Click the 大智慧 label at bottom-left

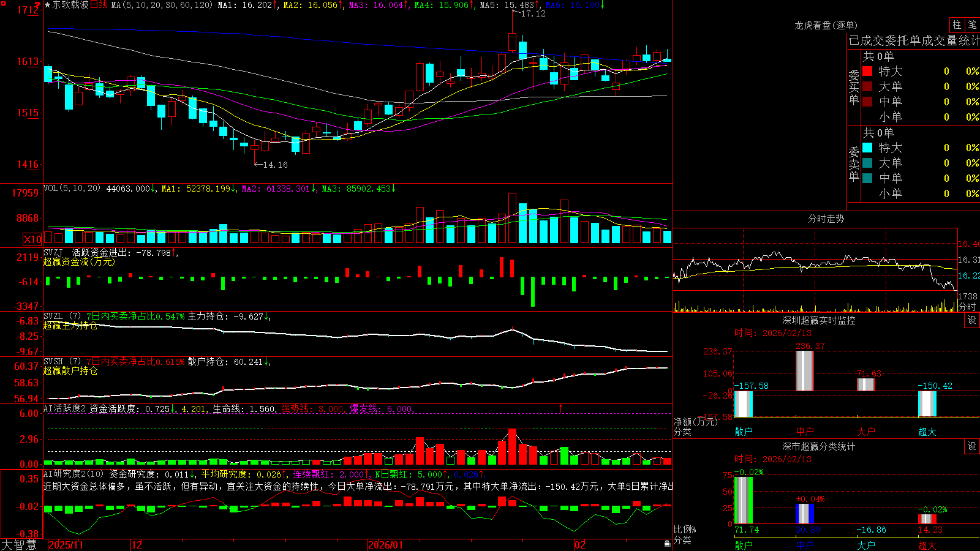[x=19, y=545]
